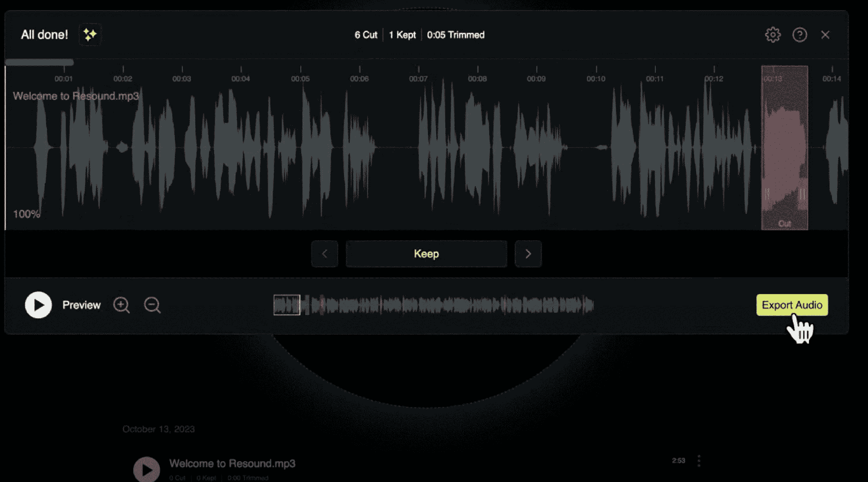
Task: Go to the previous cut with left chevron
Action: pyautogui.click(x=325, y=254)
